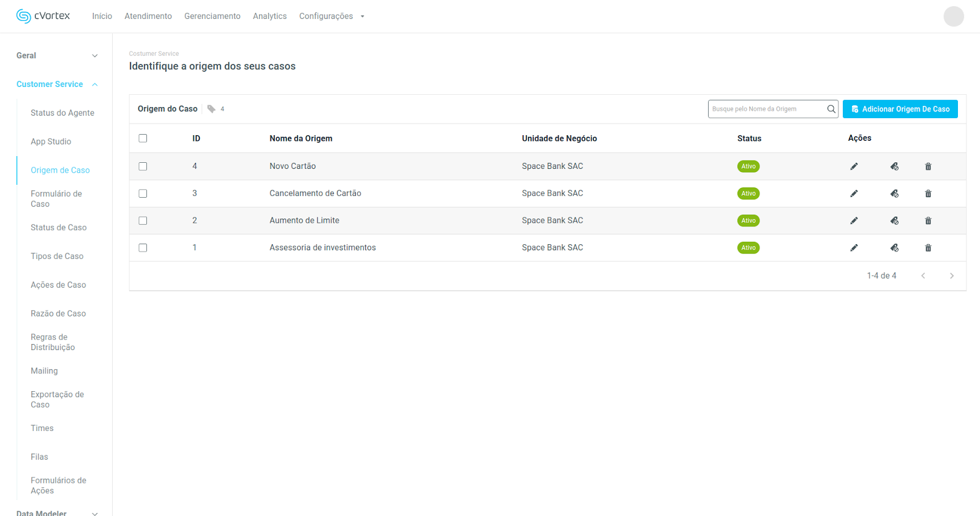Screen dimensions: 980x516
Task: Tick the checkbox for Novo Cartão row
Action: [x=143, y=166]
